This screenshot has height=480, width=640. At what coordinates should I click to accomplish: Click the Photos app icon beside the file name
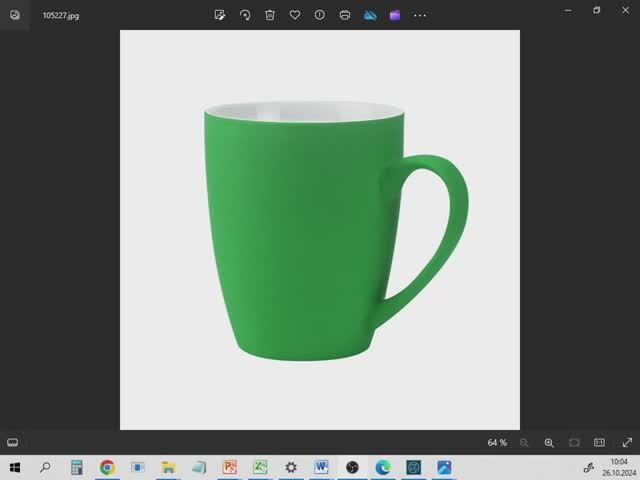pos(15,15)
